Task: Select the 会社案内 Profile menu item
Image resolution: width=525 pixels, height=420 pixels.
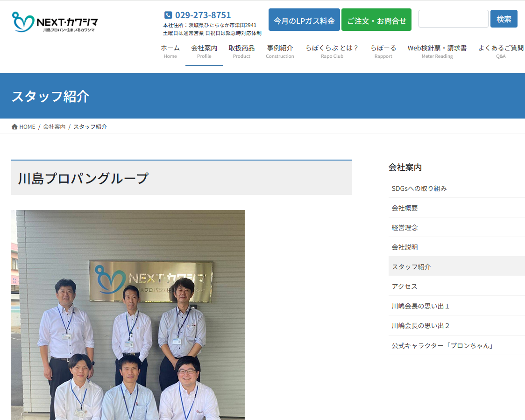Action: coord(204,51)
